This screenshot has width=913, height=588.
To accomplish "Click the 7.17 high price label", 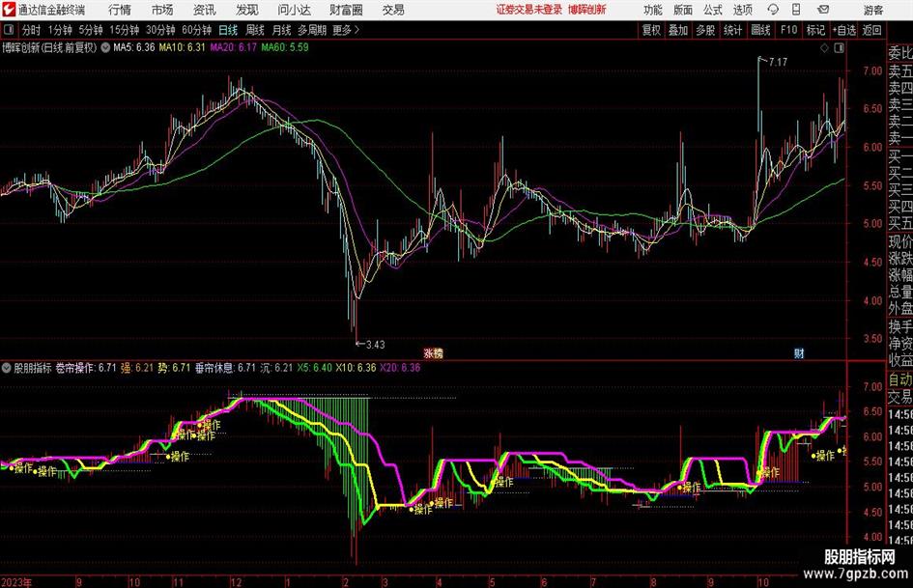I will tap(778, 62).
